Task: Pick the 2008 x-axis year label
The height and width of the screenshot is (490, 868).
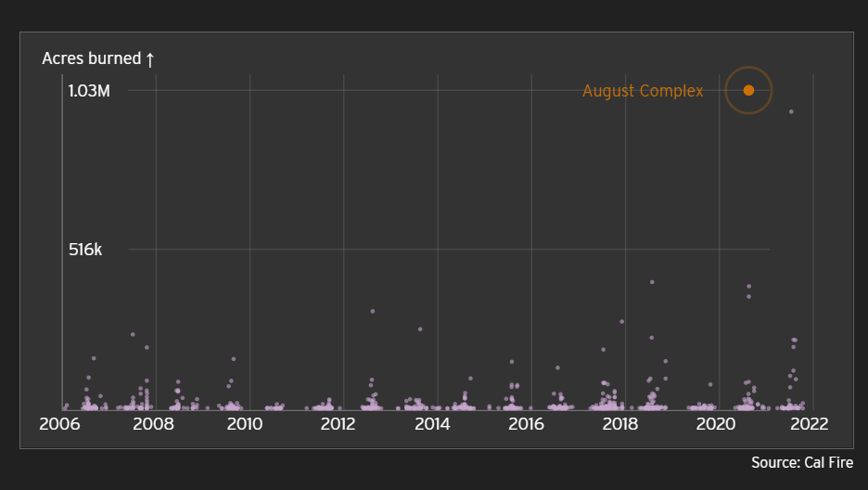Action: 154,424
